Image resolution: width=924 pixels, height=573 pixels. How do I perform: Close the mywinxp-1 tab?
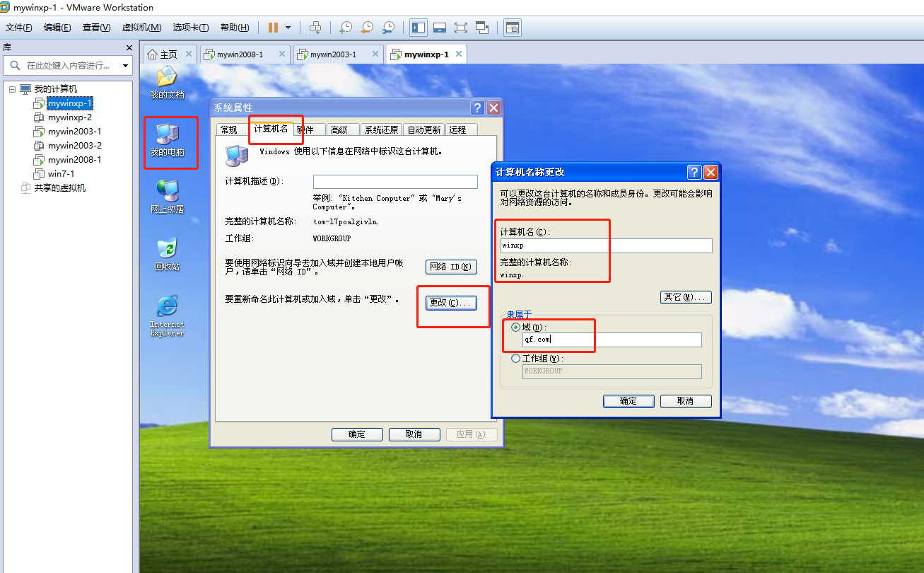tap(458, 54)
